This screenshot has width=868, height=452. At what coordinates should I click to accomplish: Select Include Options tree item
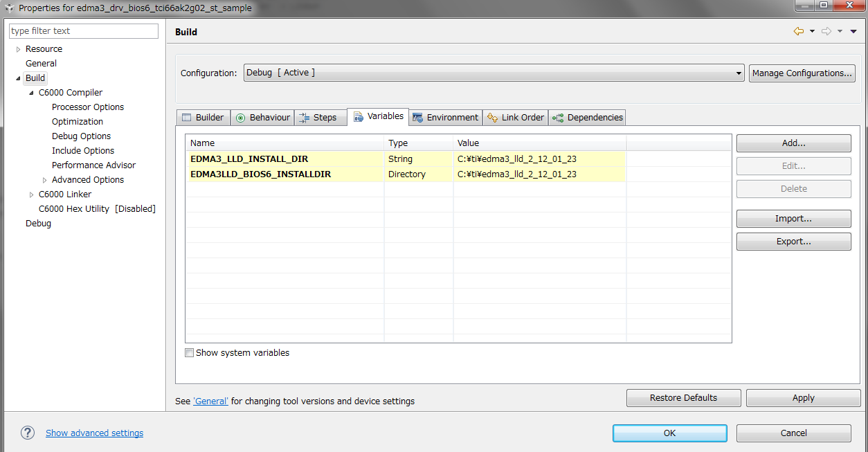pos(83,151)
